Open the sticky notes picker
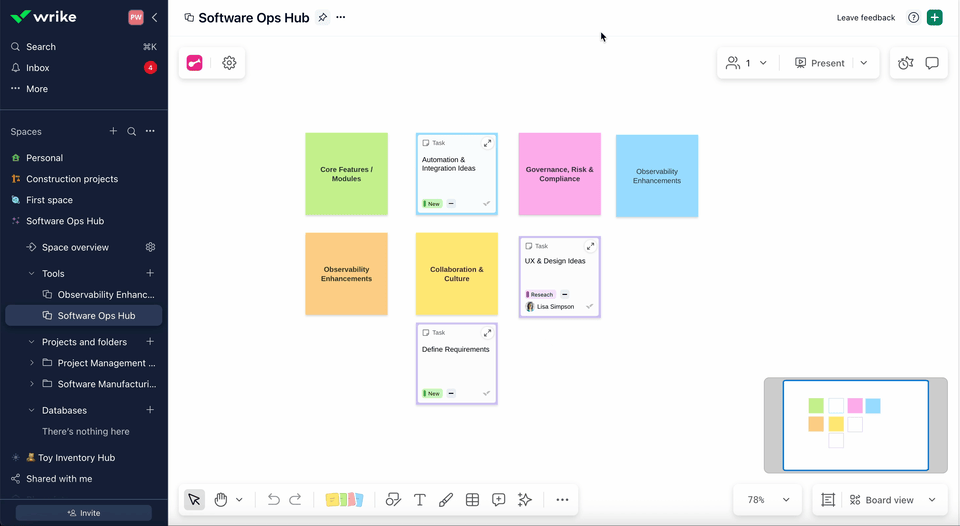This screenshot has width=960, height=526. pos(344,500)
